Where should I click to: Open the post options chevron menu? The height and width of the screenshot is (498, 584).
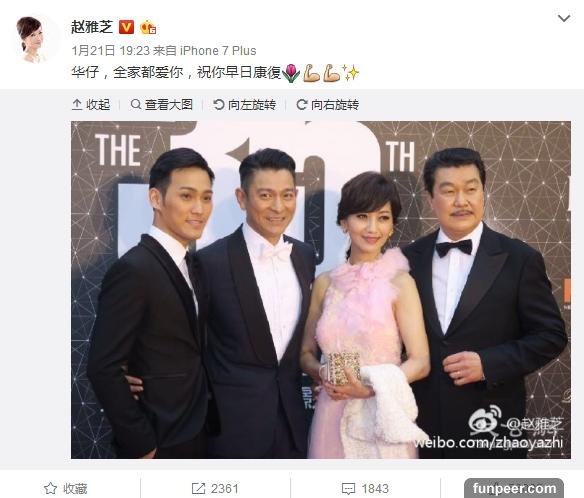pyautogui.click(x=564, y=18)
